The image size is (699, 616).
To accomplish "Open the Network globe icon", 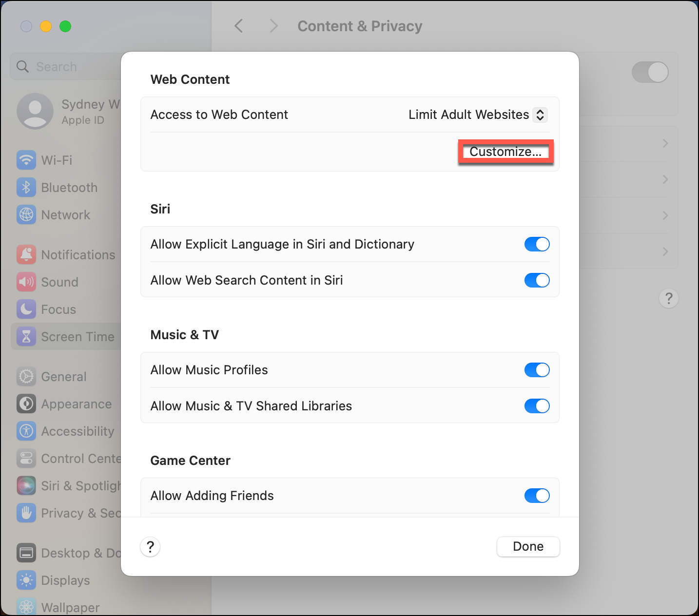I will click(x=26, y=214).
